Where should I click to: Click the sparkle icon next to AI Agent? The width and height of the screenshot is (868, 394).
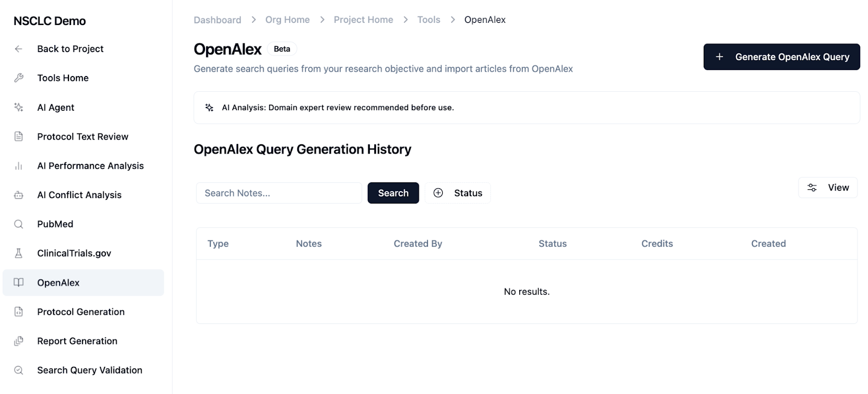18,107
